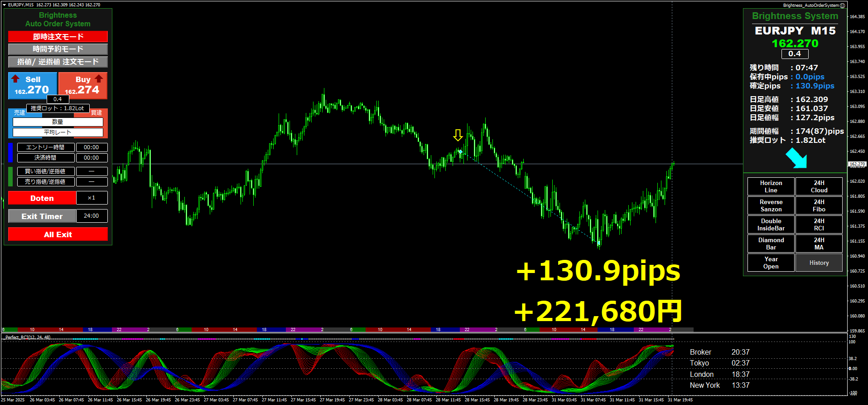Image resolution: width=868 pixels, height=405 pixels.
Task: Click the sell limit value field
Action: (92, 182)
